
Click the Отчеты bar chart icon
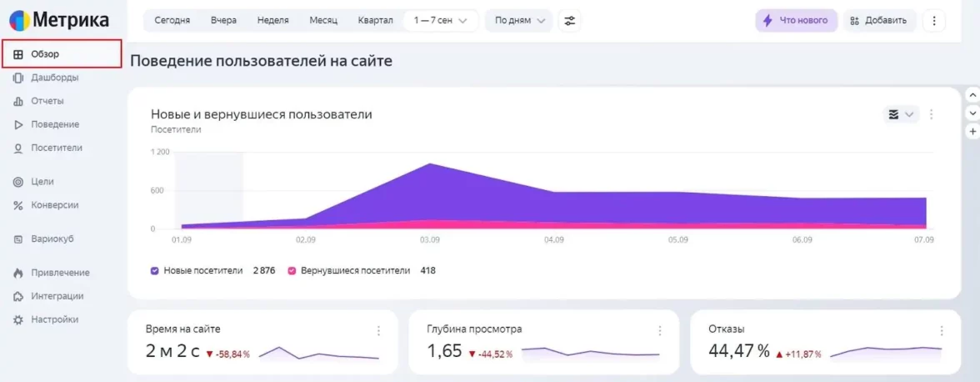18,101
